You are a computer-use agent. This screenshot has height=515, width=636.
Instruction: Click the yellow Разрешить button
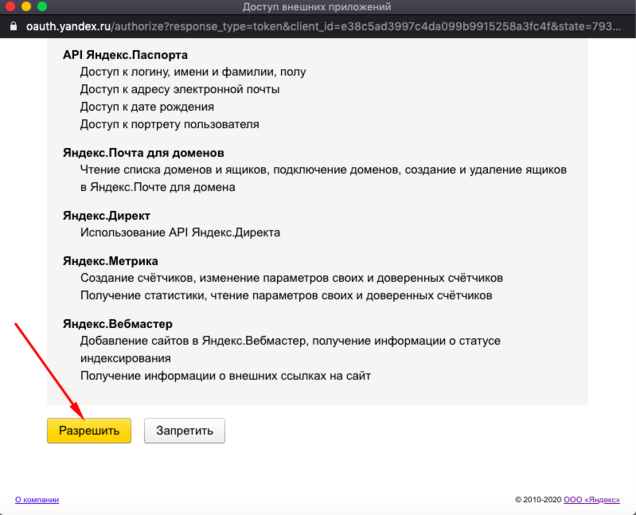click(x=89, y=430)
